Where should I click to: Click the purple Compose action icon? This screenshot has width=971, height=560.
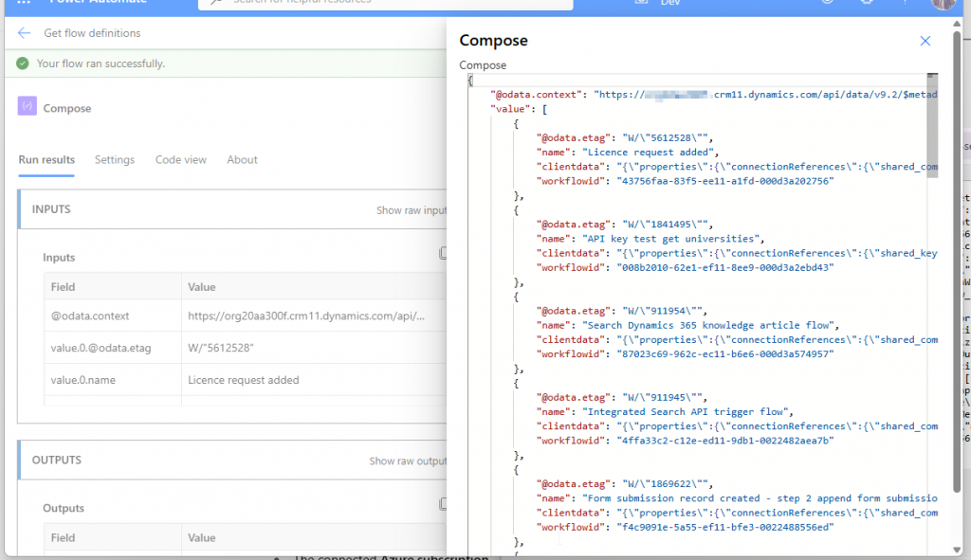click(27, 107)
